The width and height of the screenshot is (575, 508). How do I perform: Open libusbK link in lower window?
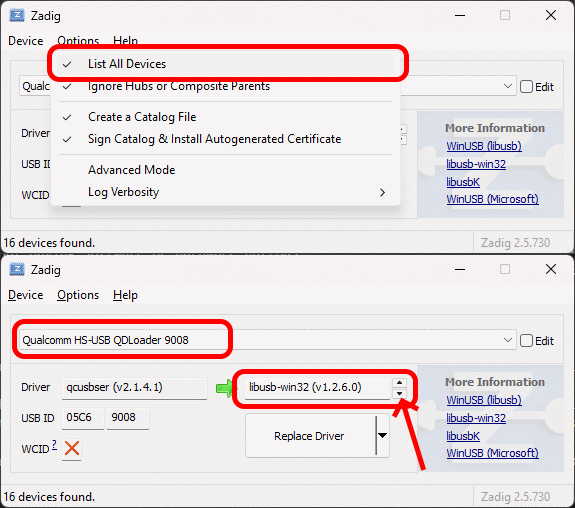pyautogui.click(x=463, y=436)
